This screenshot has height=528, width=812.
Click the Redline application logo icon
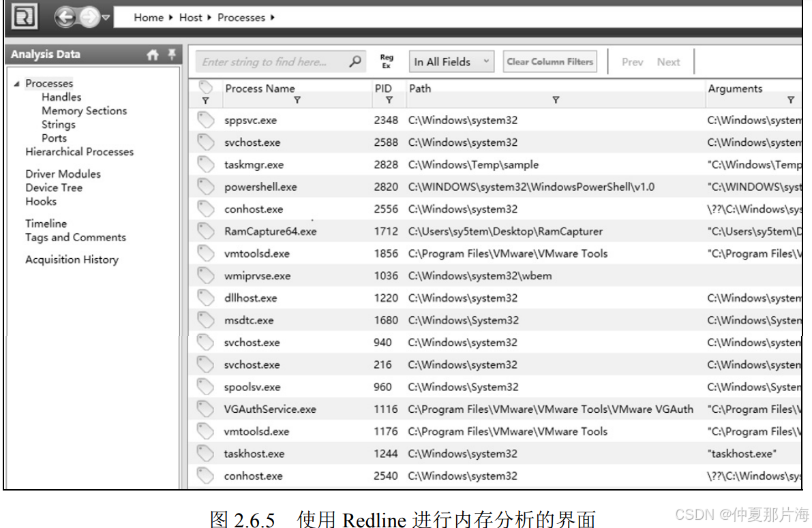tap(25, 16)
